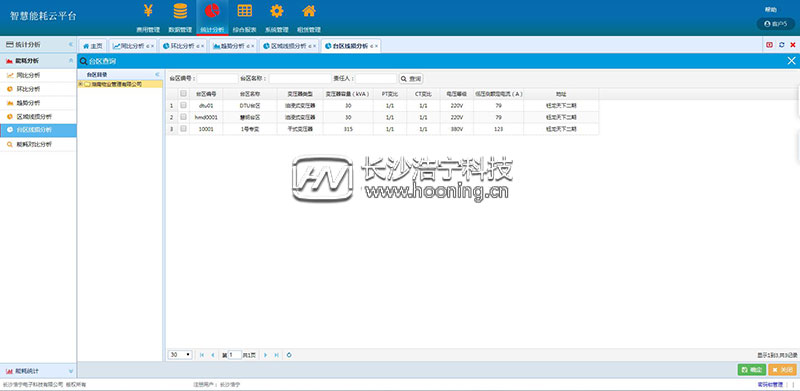Click the pagination refresh icon

click(x=289, y=355)
